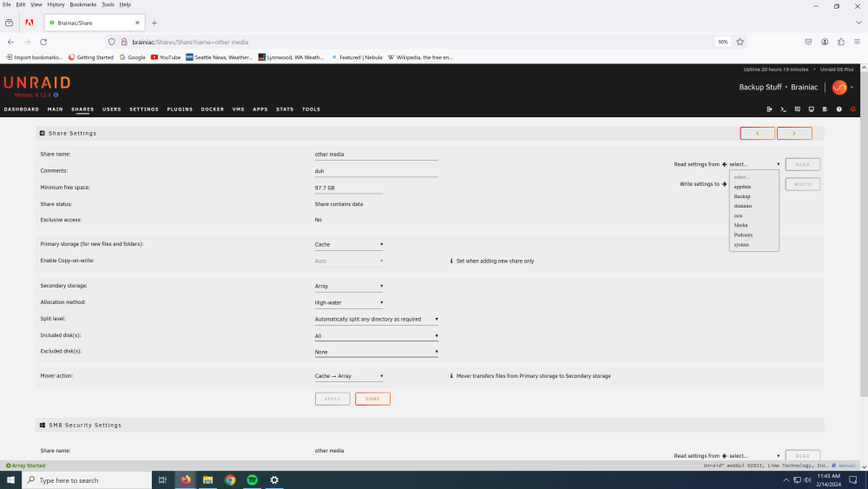This screenshot has height=489, width=868.
Task: Bookmark this page with the star icon
Action: click(740, 42)
